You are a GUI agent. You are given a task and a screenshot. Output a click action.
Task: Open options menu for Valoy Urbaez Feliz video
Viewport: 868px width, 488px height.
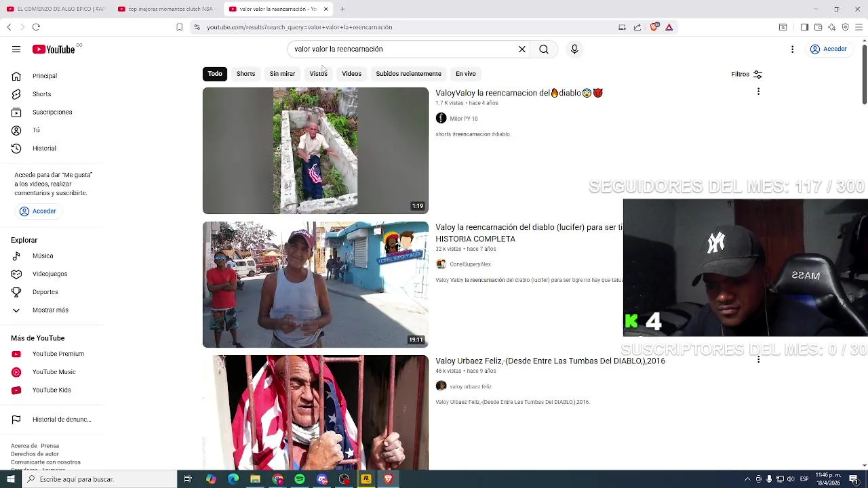pyautogui.click(x=758, y=360)
